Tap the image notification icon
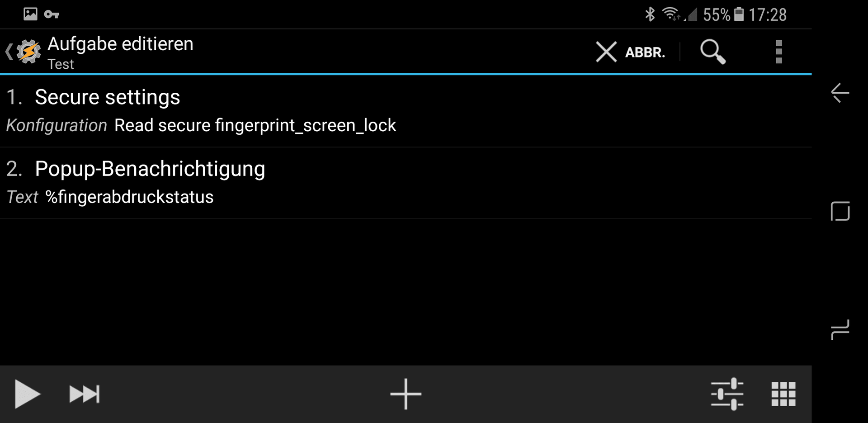This screenshot has width=868, height=423. point(30,14)
